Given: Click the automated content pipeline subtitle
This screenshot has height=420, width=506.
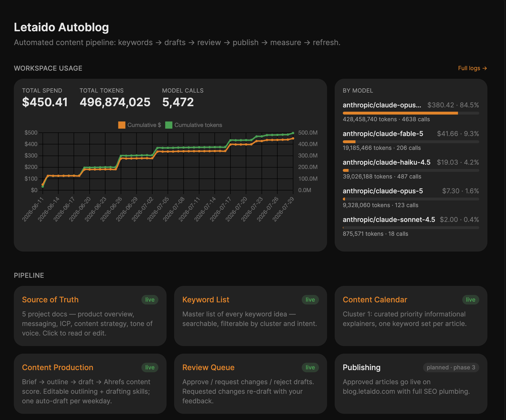Looking at the screenshot, I should pos(177,43).
